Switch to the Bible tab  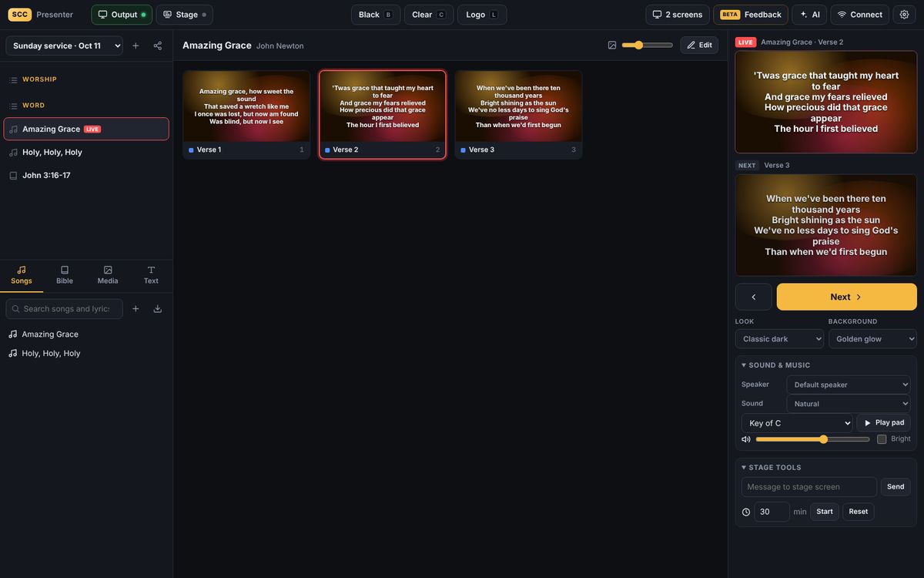[65, 275]
